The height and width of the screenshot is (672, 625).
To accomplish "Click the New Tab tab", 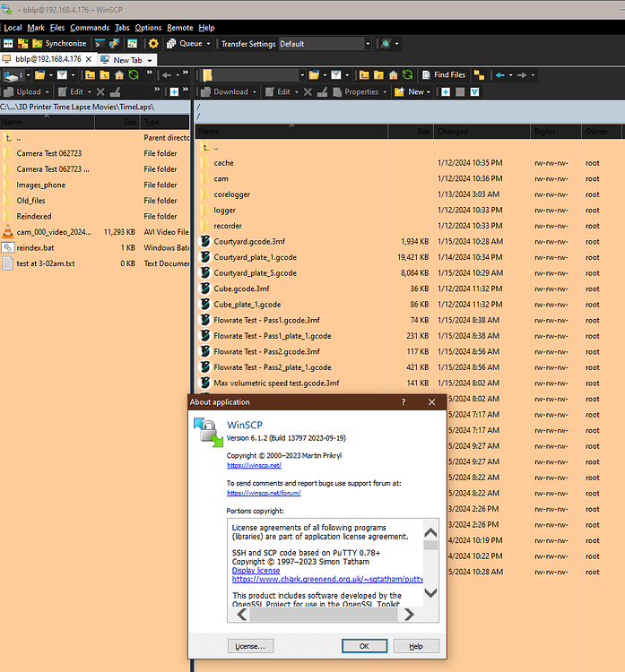I will (127, 60).
